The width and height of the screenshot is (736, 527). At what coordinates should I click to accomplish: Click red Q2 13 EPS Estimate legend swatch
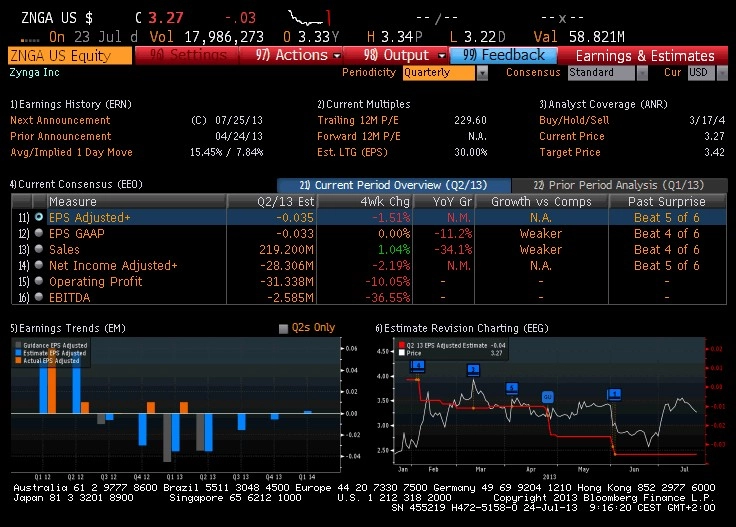point(401,345)
